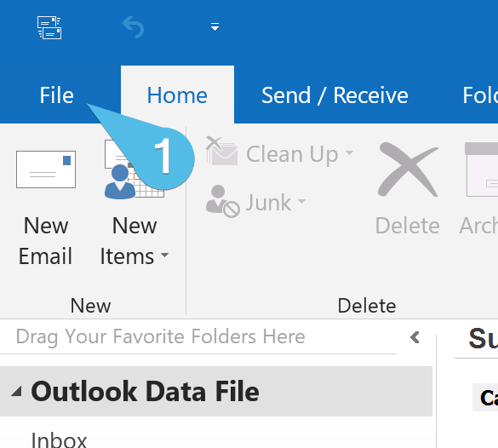Collapse the folder pane with chevron

coord(415,337)
